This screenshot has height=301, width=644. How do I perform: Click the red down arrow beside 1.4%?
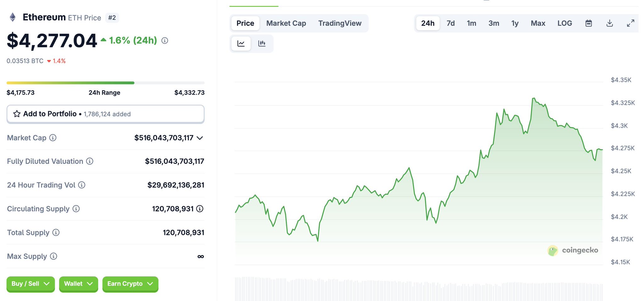click(49, 61)
